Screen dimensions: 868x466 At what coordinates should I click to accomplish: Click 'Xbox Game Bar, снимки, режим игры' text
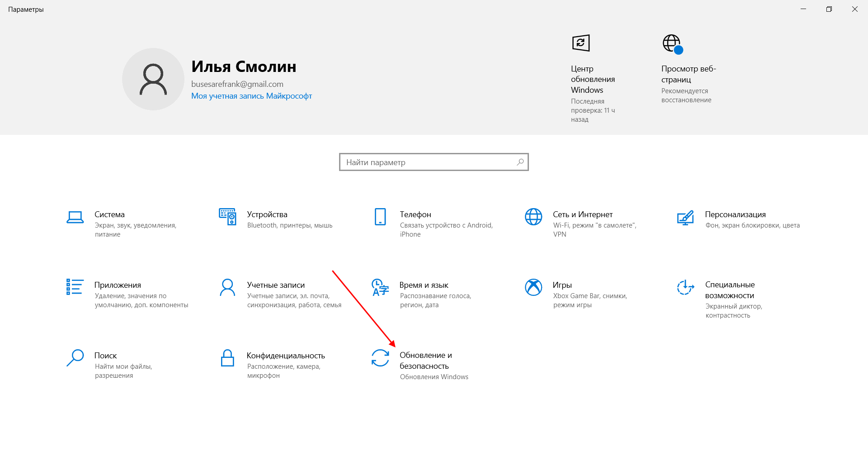(590, 300)
